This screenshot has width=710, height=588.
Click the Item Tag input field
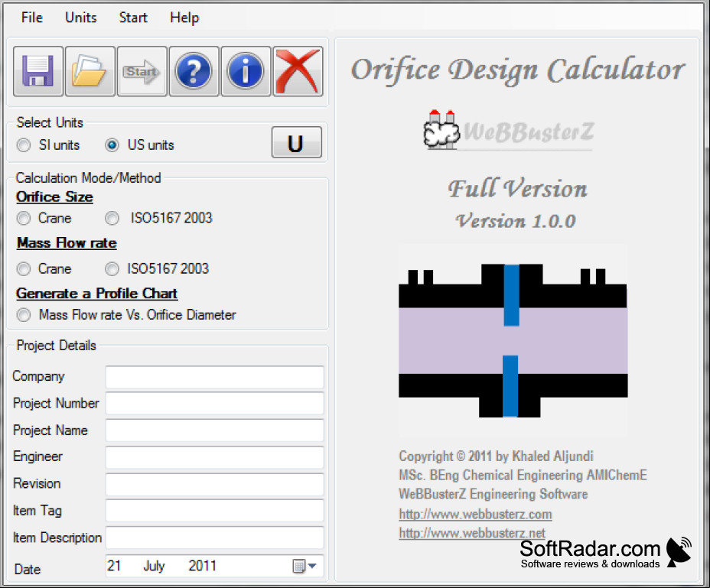(215, 511)
